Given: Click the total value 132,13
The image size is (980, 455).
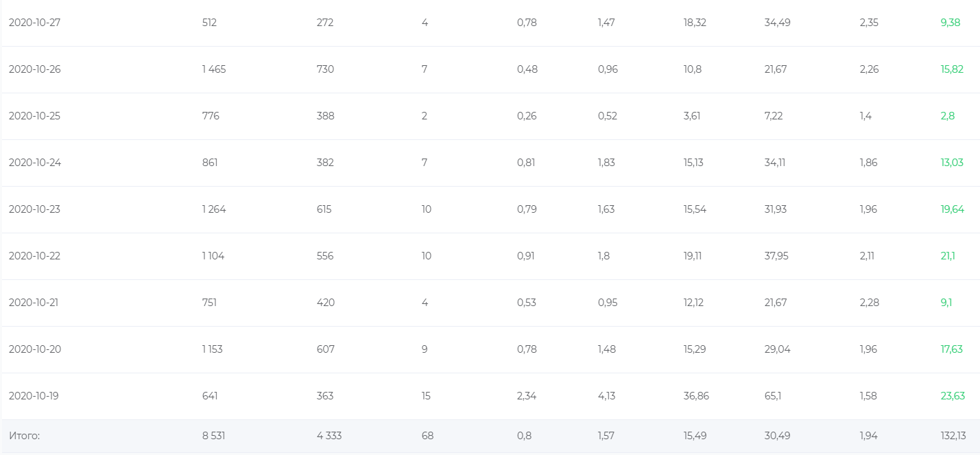Looking at the screenshot, I should pos(953,436).
